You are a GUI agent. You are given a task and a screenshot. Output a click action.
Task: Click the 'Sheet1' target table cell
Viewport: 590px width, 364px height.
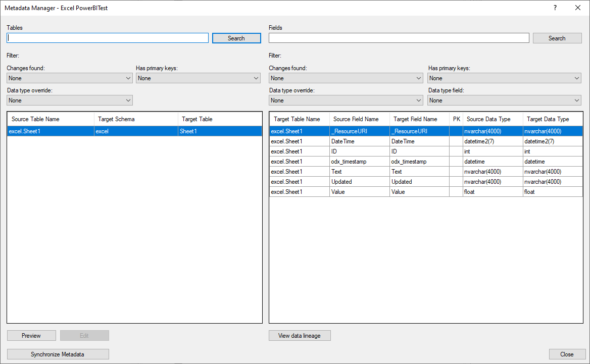click(x=220, y=131)
